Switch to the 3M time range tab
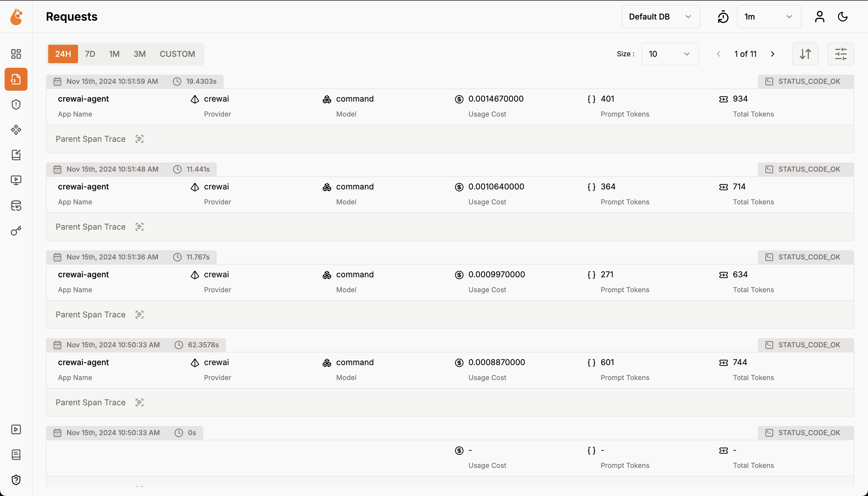 pyautogui.click(x=139, y=54)
